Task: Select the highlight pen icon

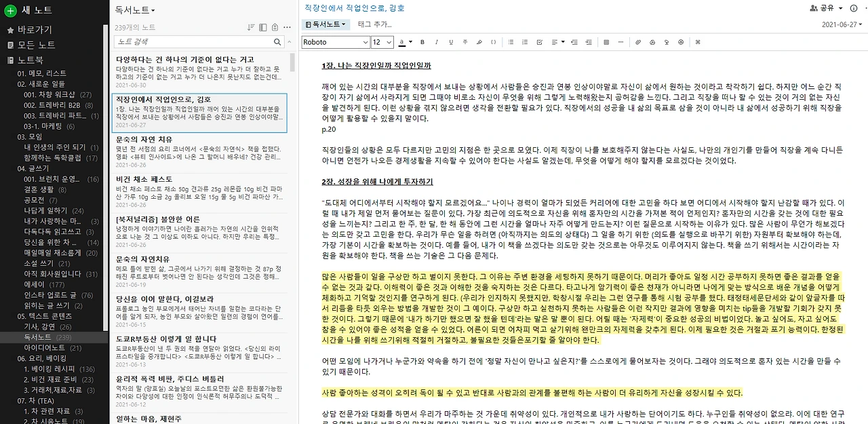Action: tap(479, 42)
